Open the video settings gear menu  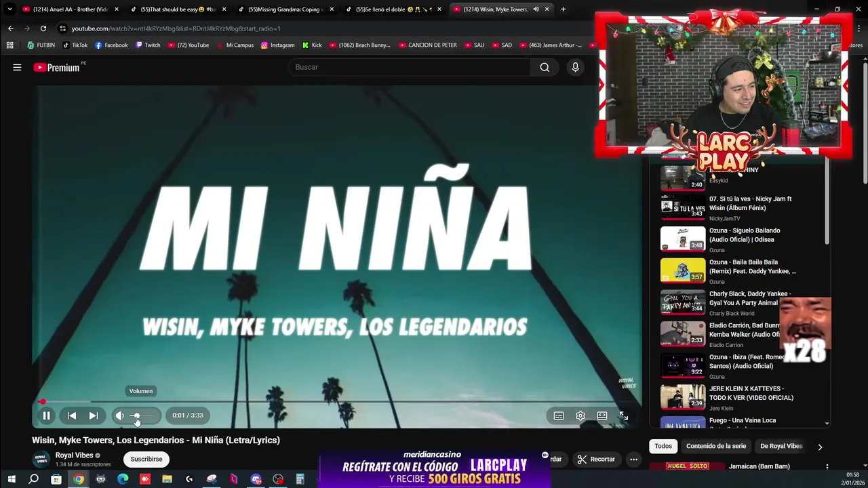pos(580,415)
